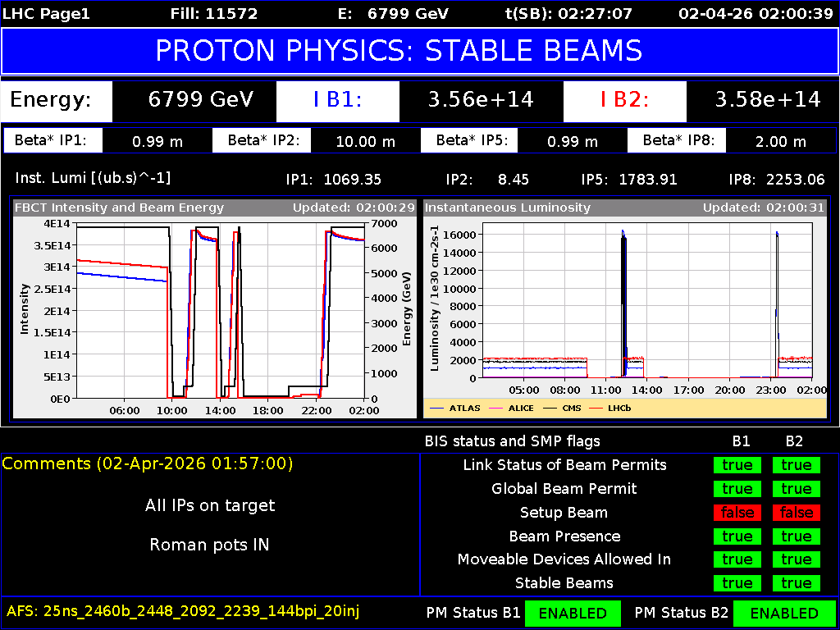
Task: Toggle the Setup Beam B1 false flag
Action: click(x=737, y=512)
